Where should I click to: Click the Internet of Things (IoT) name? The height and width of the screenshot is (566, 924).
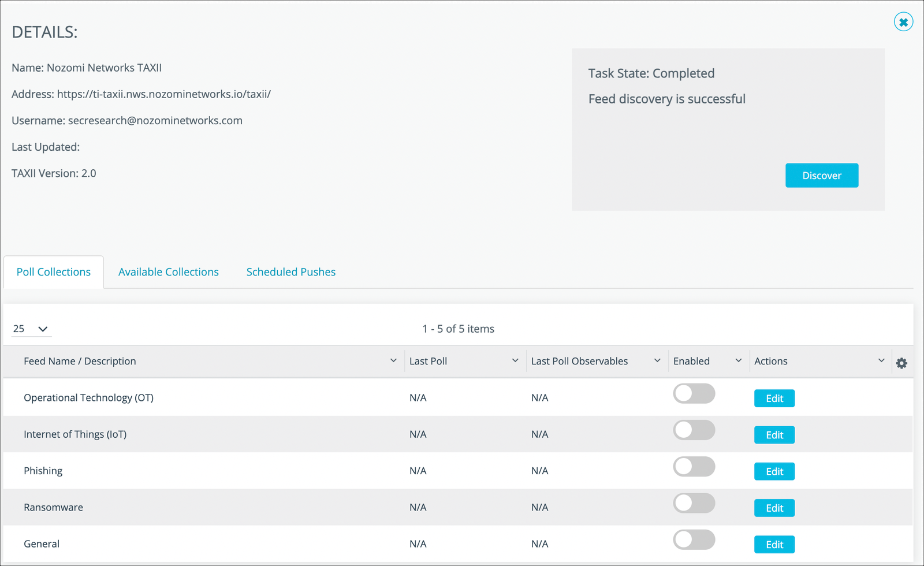[x=75, y=434]
